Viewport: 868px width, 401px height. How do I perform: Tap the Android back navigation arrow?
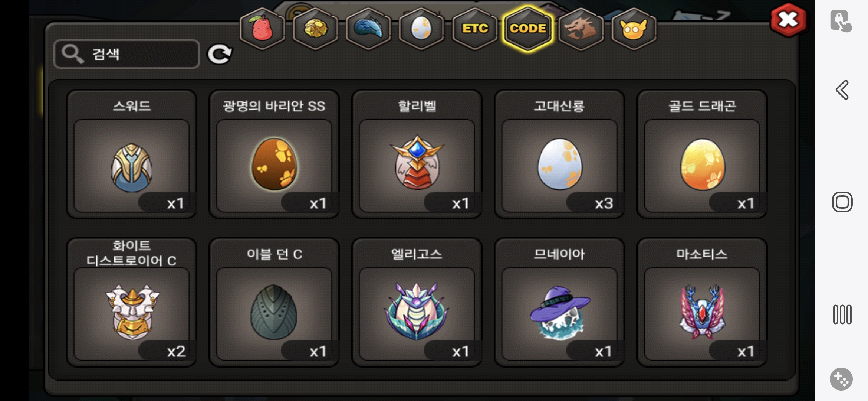842,90
